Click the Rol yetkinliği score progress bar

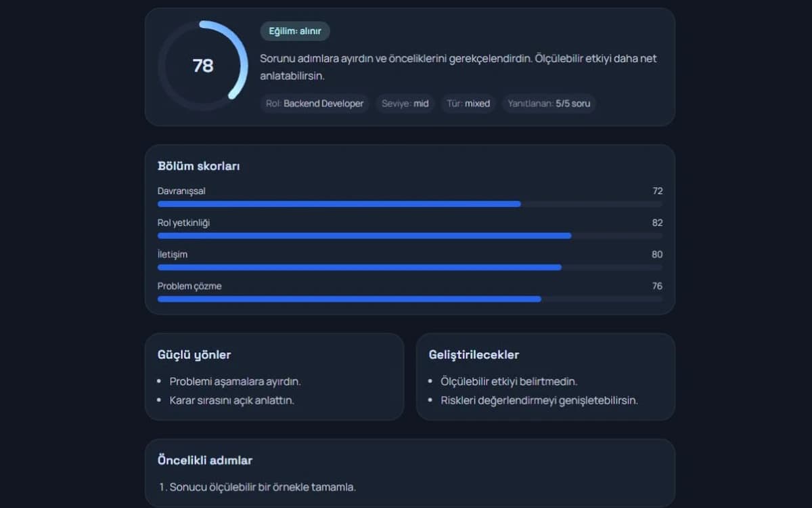(x=410, y=236)
